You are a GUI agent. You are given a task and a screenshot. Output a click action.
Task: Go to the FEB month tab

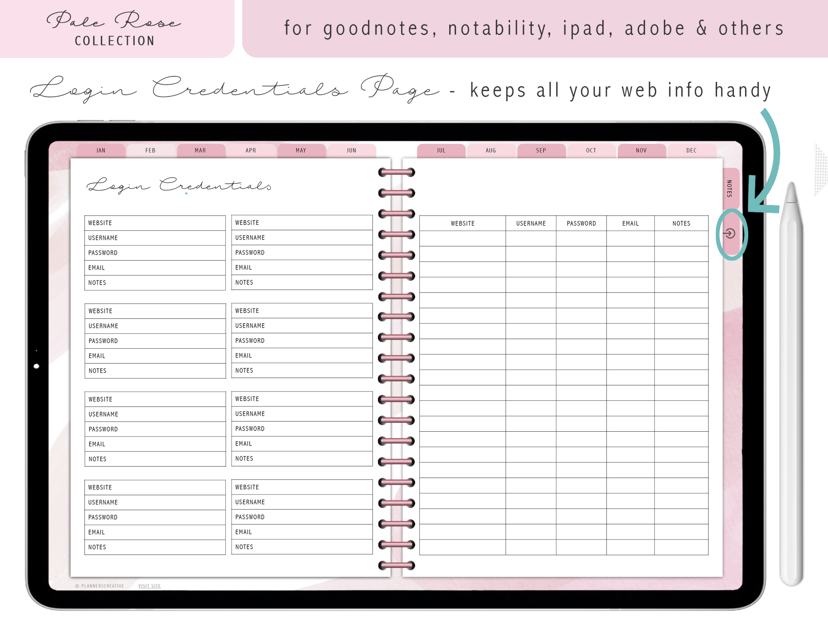pyautogui.click(x=150, y=150)
